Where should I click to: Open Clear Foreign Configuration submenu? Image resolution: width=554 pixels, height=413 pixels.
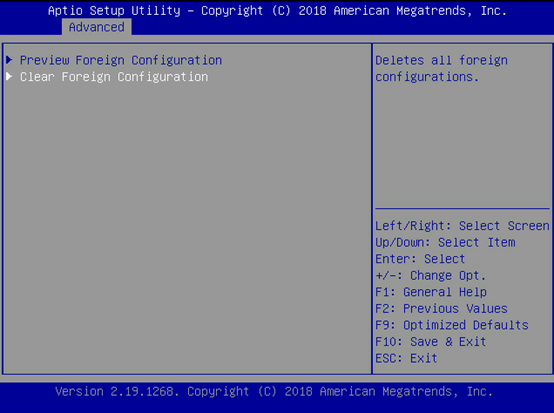coord(114,77)
